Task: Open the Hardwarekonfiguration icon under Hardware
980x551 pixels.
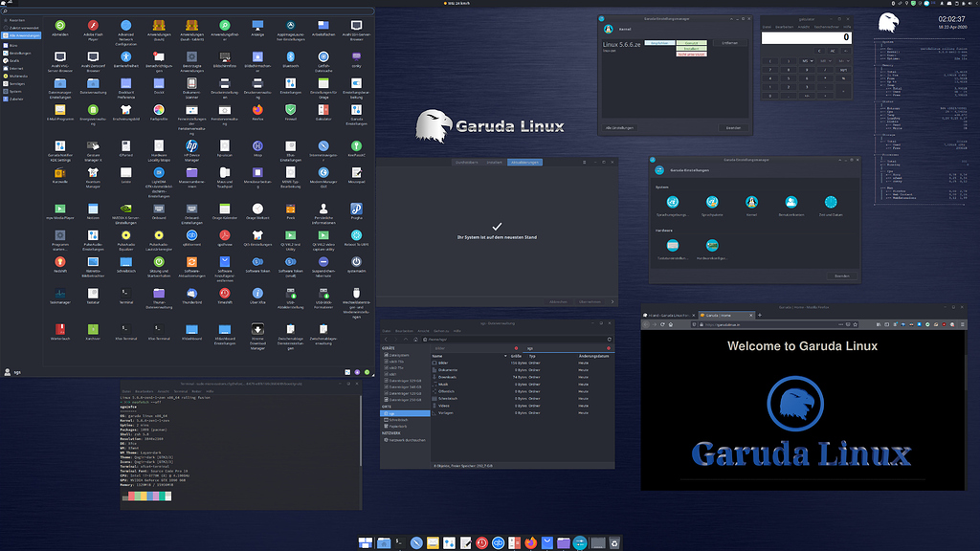Action: coord(713,245)
